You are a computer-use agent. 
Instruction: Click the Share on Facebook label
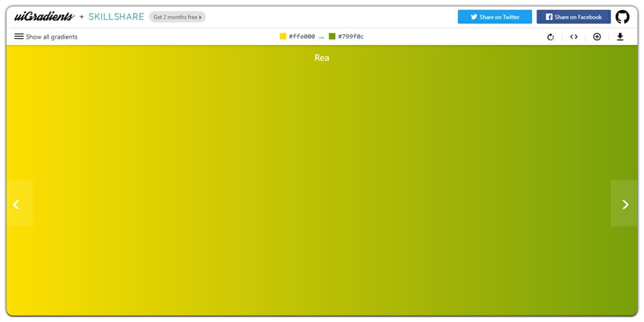(x=578, y=17)
